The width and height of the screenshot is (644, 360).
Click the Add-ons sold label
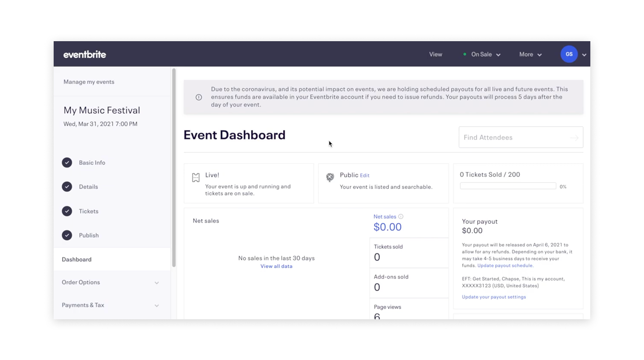click(x=391, y=277)
